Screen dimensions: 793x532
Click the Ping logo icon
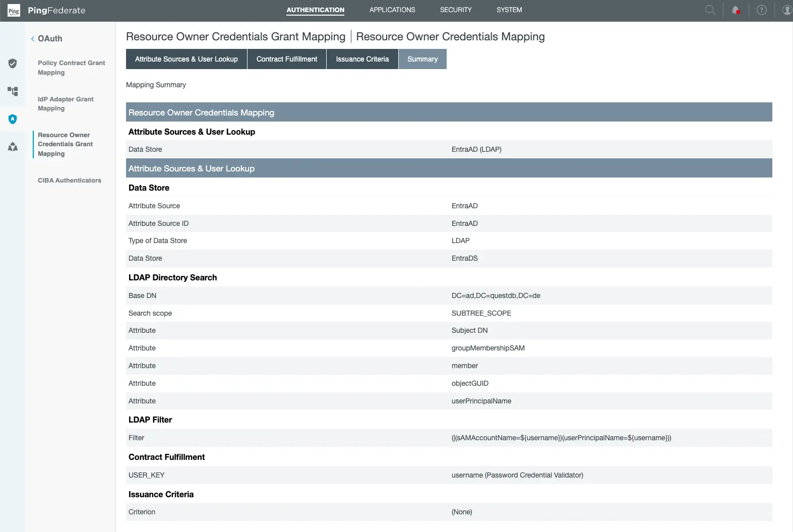point(14,11)
